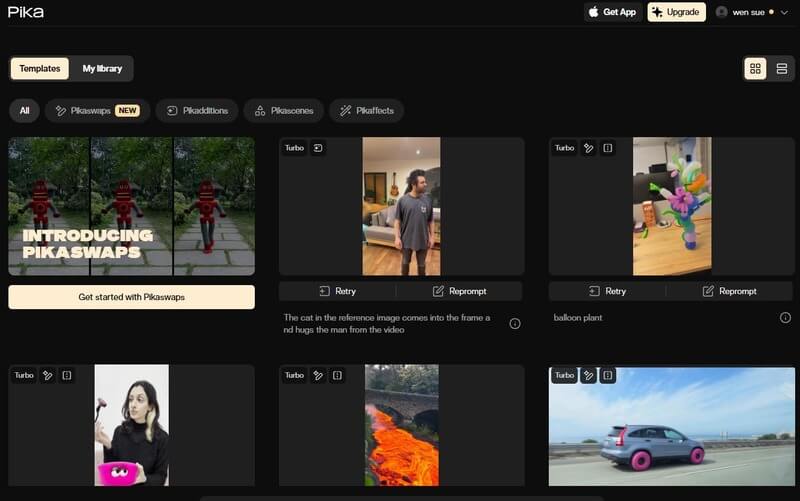Expand the wen sue account dropdown chevron

tap(784, 12)
